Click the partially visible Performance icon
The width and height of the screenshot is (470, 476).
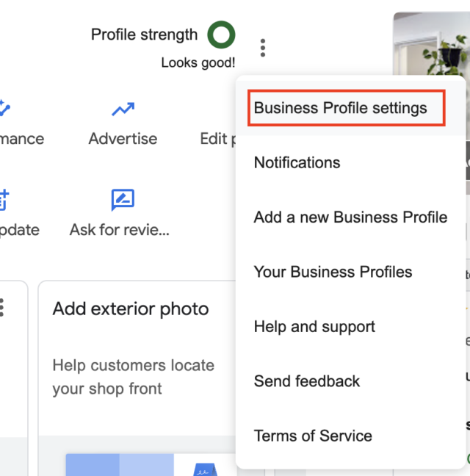4,109
